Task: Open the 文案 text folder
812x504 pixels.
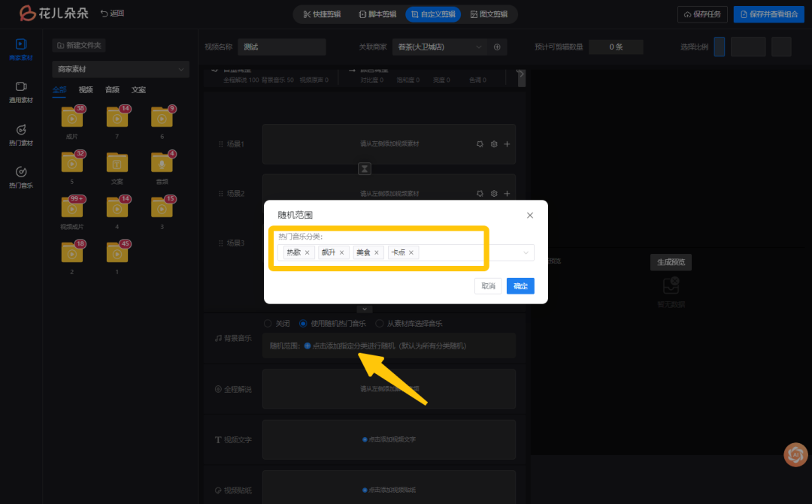Action: [117, 162]
